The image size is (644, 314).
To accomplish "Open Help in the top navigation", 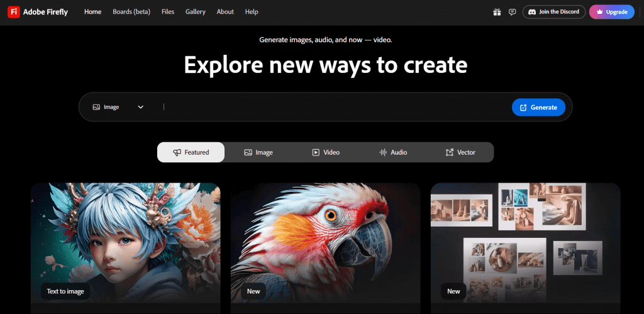I will (x=252, y=12).
